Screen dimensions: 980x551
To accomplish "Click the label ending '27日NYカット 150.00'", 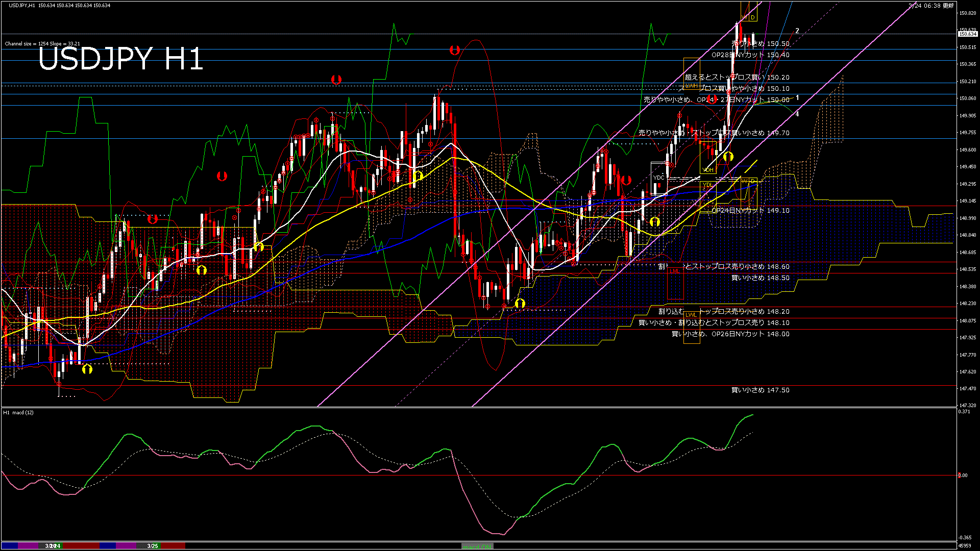I will click(717, 100).
